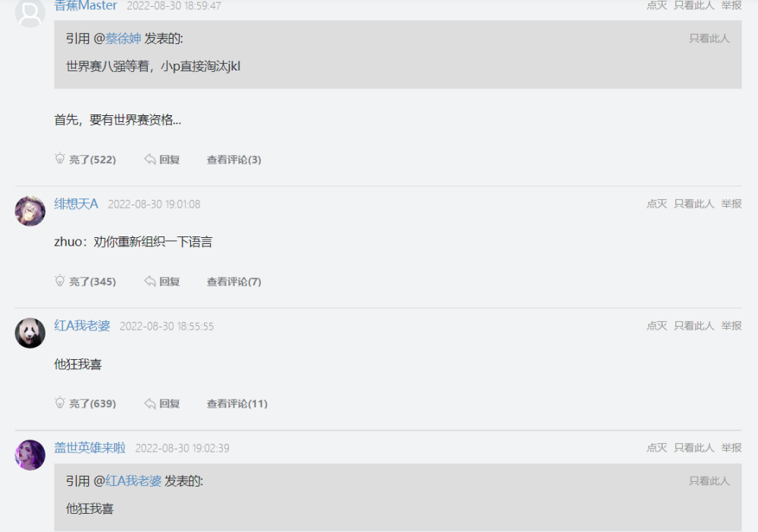Click the reply arrow icon under 红A我老婆's comment
This screenshot has width=758, height=532.
151,403
